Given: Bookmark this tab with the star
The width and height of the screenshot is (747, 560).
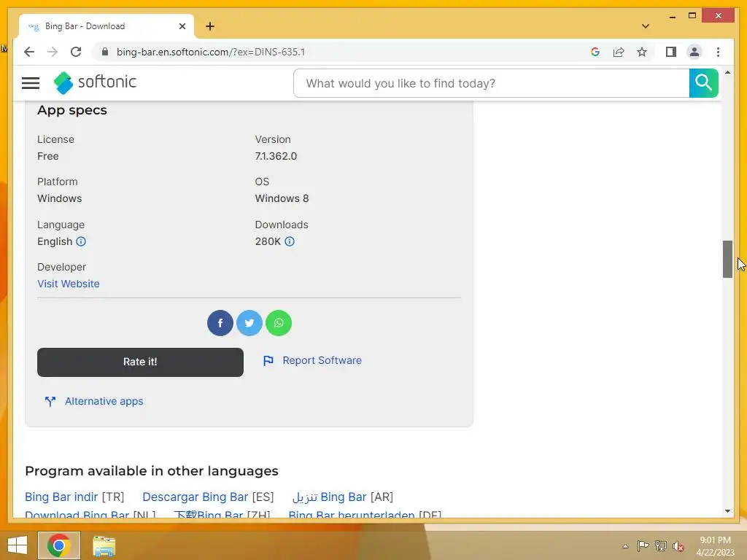Looking at the screenshot, I should click(642, 52).
